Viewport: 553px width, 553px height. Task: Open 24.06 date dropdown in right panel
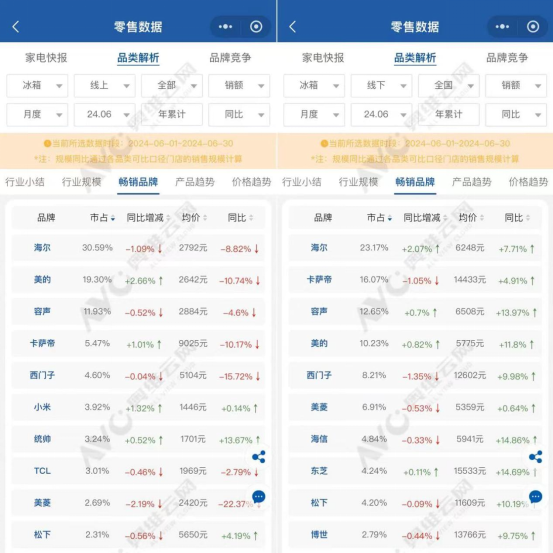pyautogui.click(x=381, y=114)
